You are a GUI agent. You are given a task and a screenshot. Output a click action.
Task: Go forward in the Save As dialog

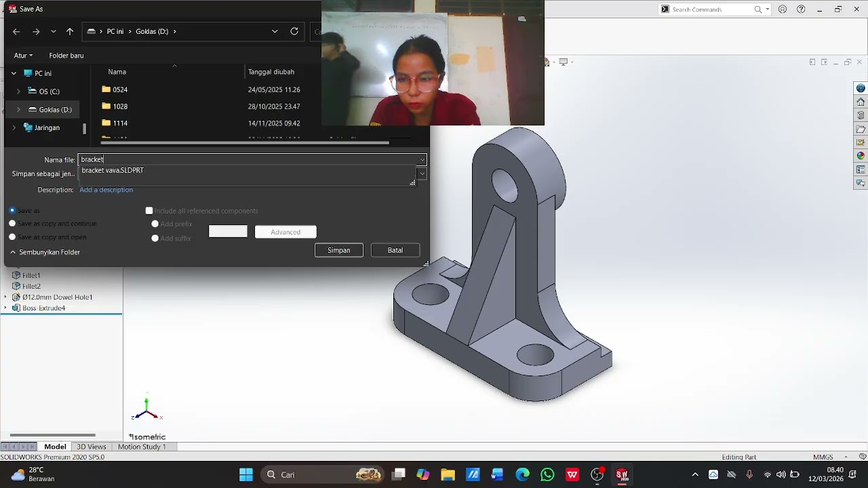click(36, 31)
